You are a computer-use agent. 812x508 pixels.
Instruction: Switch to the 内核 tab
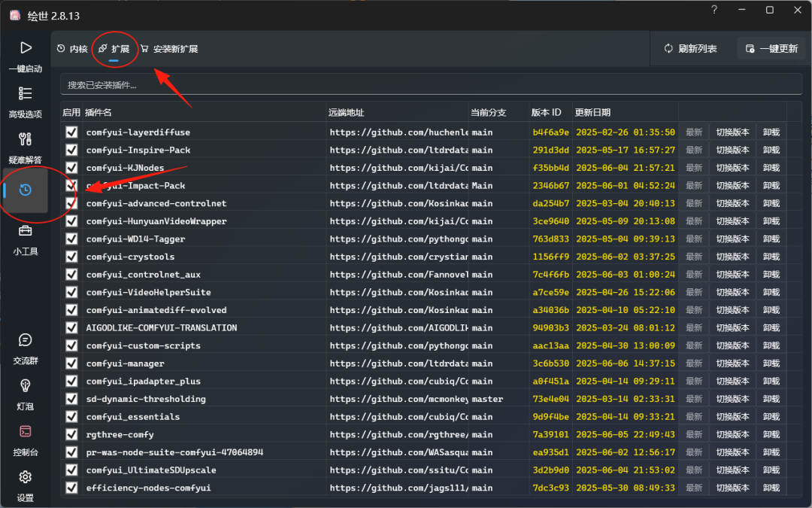tap(72, 49)
